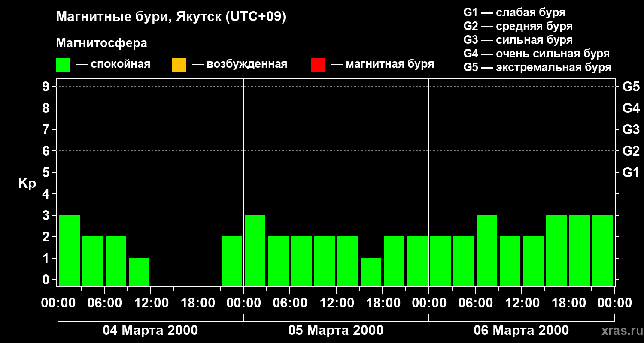Click the '— возбужденная' legend label
Image resolution: width=644 pixels, height=343 pixels.
click(x=240, y=64)
